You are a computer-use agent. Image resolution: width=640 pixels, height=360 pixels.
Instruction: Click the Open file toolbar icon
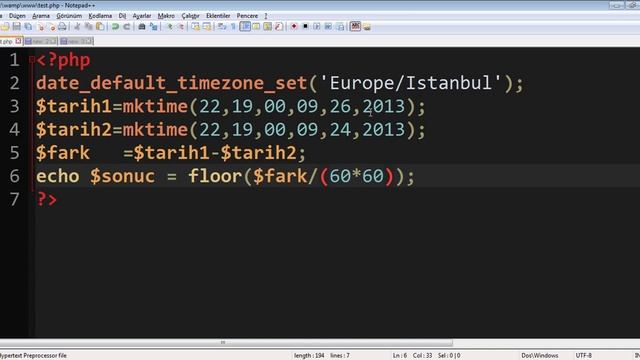[x=5, y=27]
